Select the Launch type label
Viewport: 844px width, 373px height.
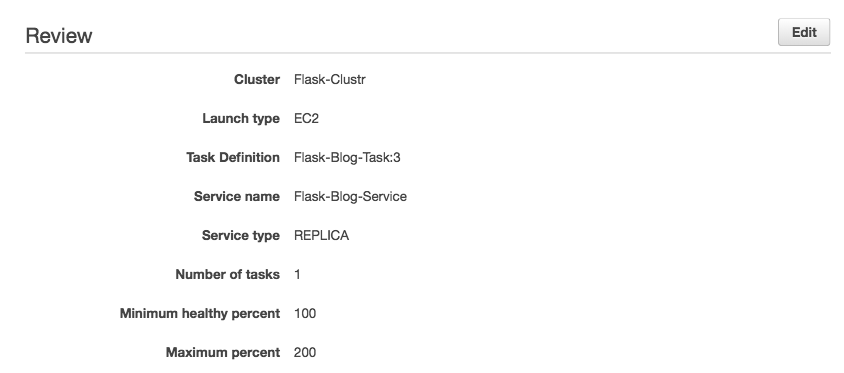[x=241, y=118]
